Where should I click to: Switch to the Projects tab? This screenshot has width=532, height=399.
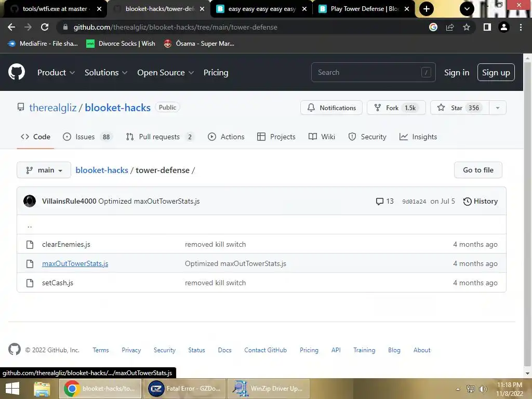[x=276, y=137]
